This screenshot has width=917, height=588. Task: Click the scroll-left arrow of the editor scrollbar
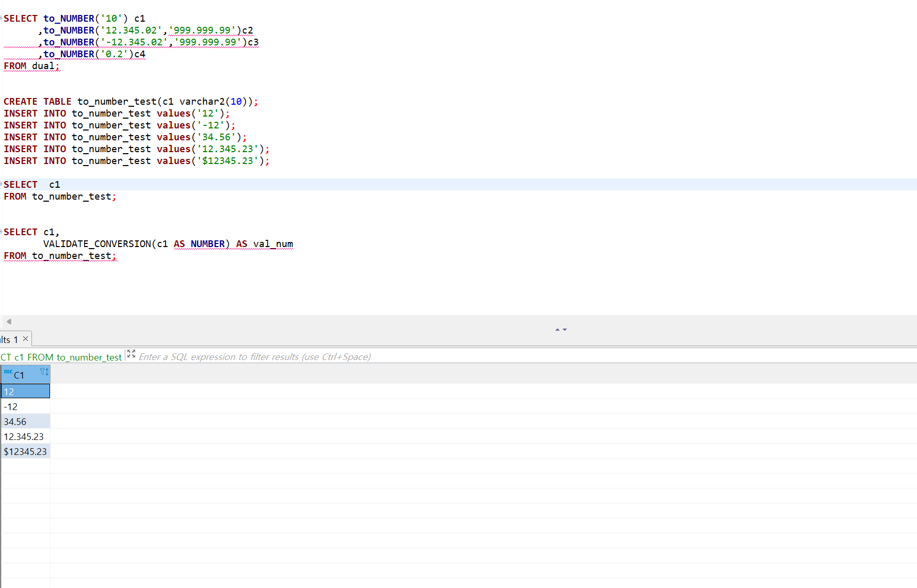[9, 321]
